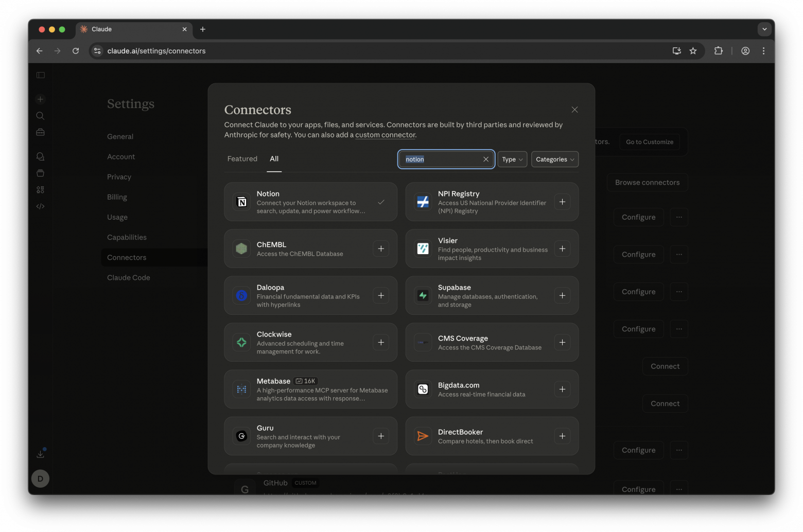Add the Supabase connector
This screenshot has height=532, width=803.
pyautogui.click(x=562, y=296)
